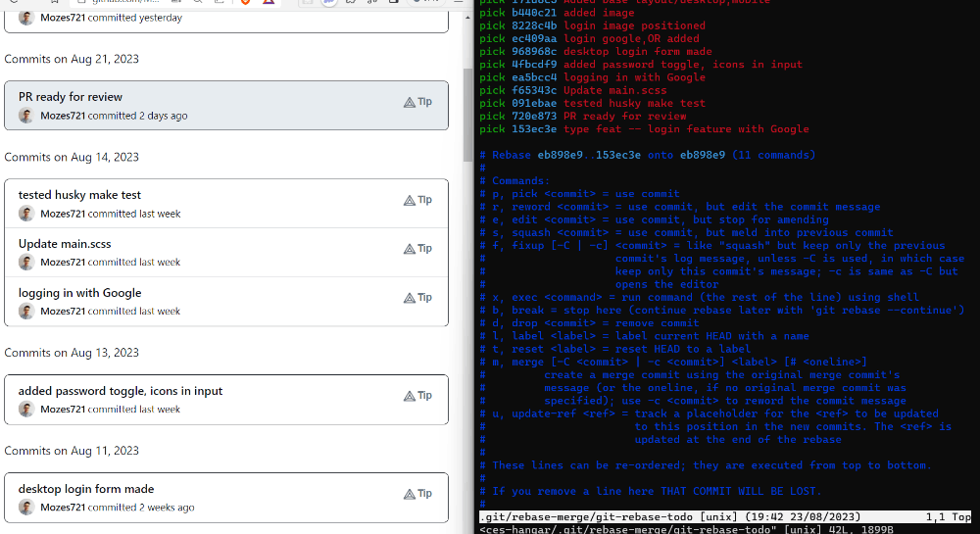This screenshot has height=534, width=980.
Task: Click Mozes721 name under Update main.scss
Action: 63,263
